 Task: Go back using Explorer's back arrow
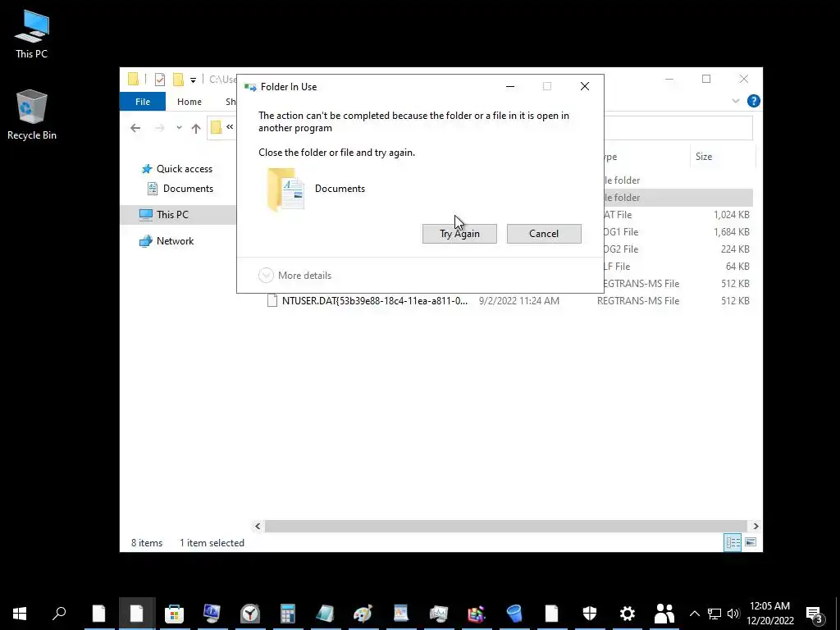[135, 128]
